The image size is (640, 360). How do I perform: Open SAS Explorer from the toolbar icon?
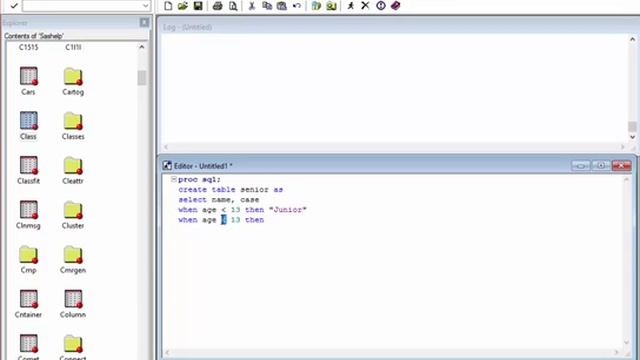(331, 6)
